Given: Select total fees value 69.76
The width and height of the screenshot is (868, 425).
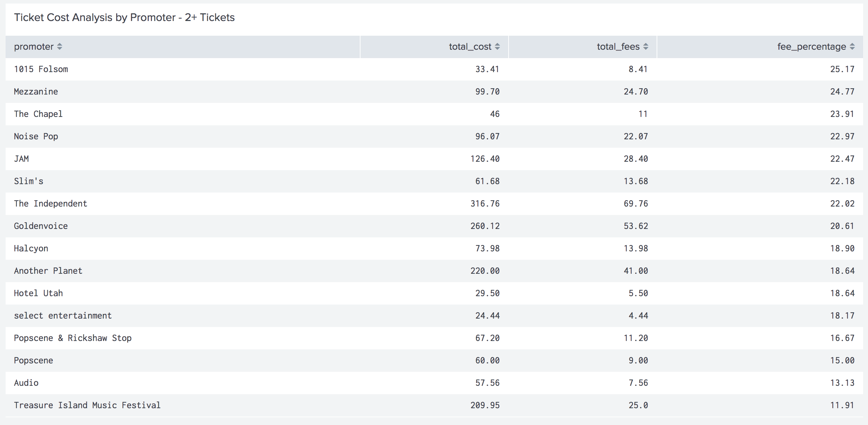Looking at the screenshot, I should point(636,203).
